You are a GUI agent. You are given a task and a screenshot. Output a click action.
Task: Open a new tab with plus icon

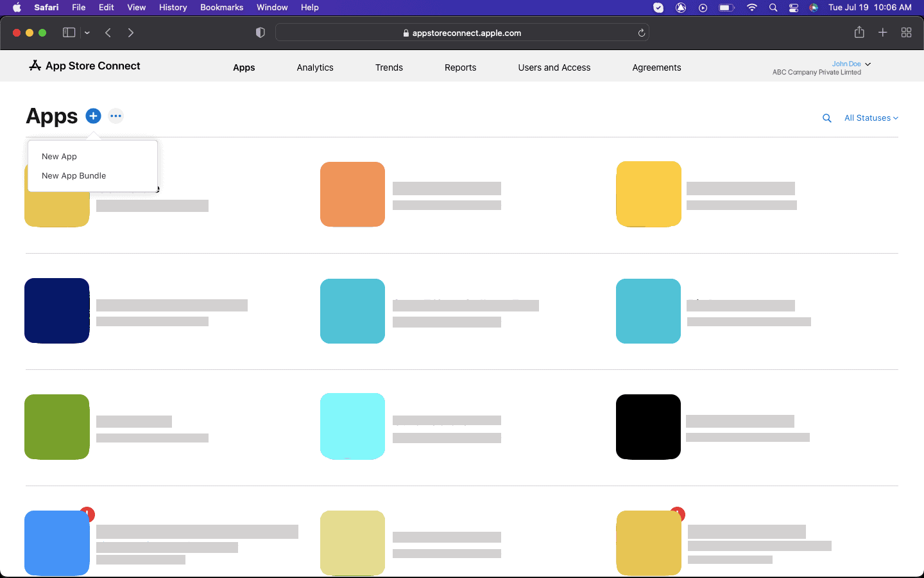click(x=883, y=32)
